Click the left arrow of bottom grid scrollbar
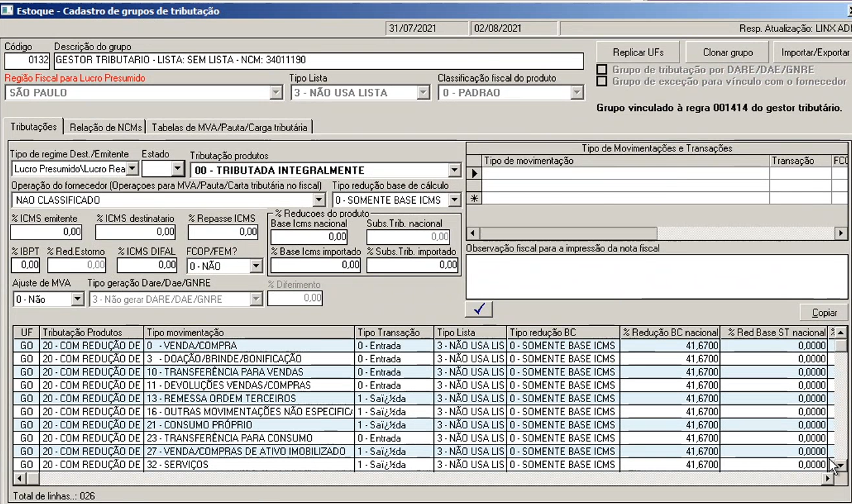 click(19, 479)
